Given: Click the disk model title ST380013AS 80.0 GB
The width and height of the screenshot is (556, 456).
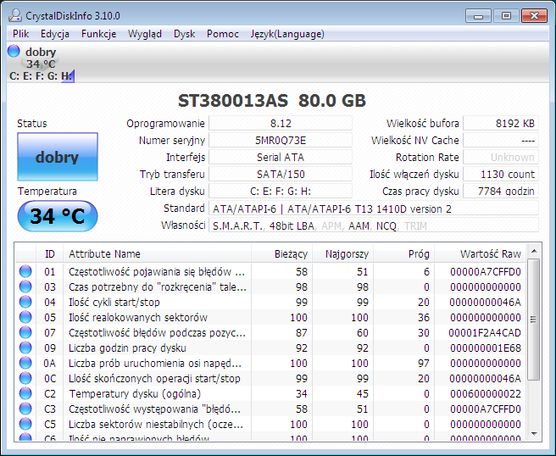Looking at the screenshot, I should click(272, 101).
